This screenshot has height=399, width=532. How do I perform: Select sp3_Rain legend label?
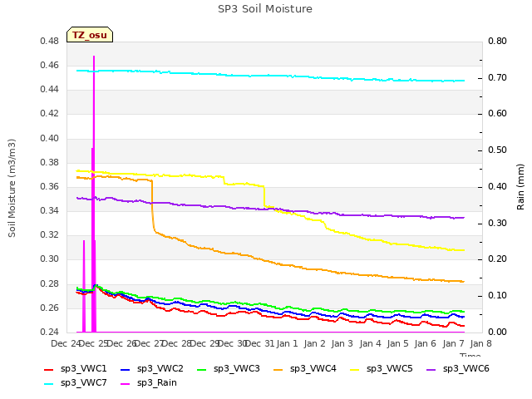coord(157,383)
